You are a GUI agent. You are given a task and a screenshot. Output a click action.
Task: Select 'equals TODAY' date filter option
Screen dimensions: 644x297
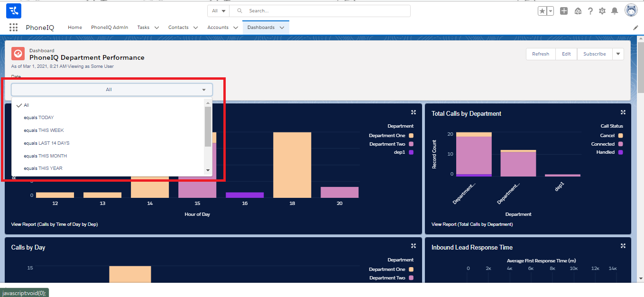pyautogui.click(x=39, y=118)
